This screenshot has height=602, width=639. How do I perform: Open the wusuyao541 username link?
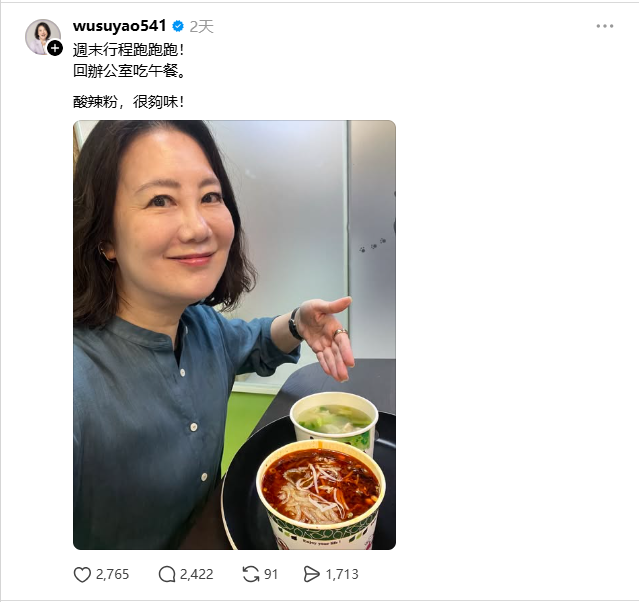(x=119, y=26)
